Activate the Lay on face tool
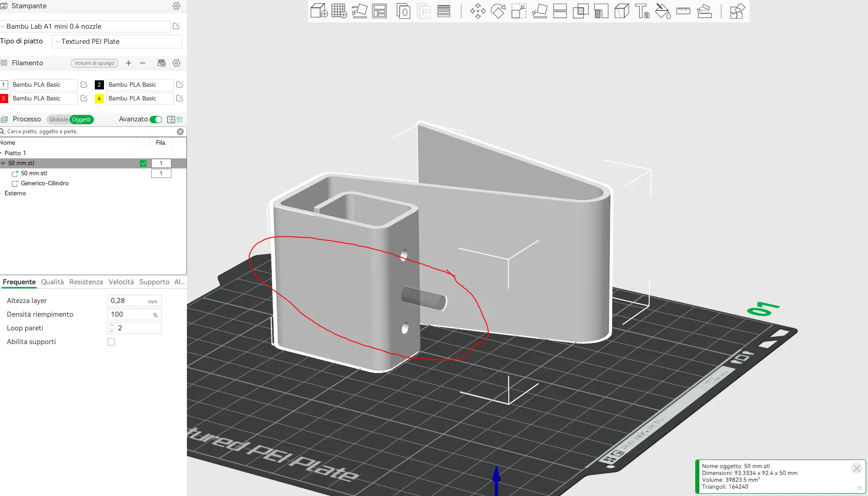The height and width of the screenshot is (496, 868). click(x=539, y=10)
